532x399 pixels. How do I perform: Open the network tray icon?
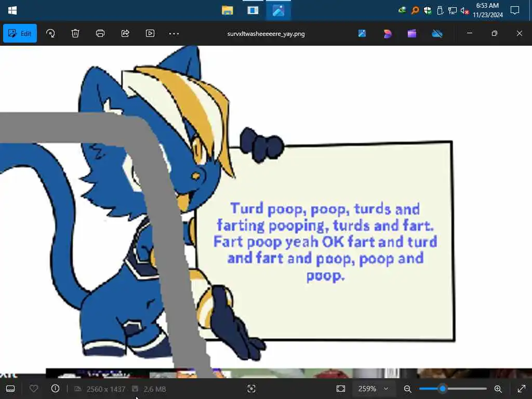453,10
